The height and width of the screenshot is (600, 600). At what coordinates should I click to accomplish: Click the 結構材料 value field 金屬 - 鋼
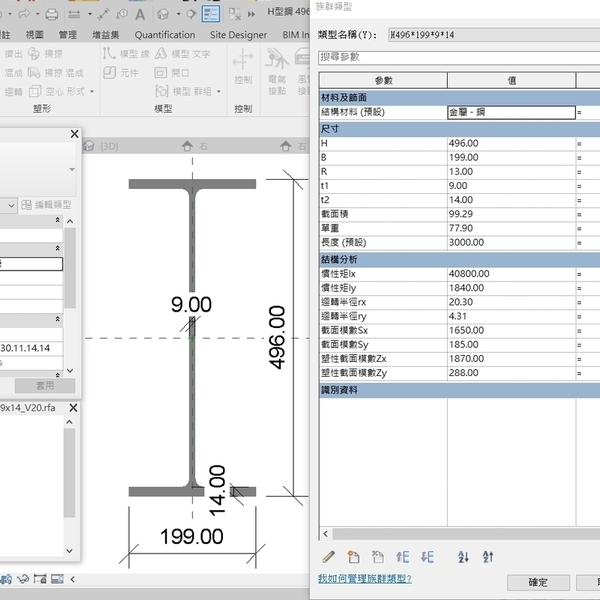click(x=510, y=113)
